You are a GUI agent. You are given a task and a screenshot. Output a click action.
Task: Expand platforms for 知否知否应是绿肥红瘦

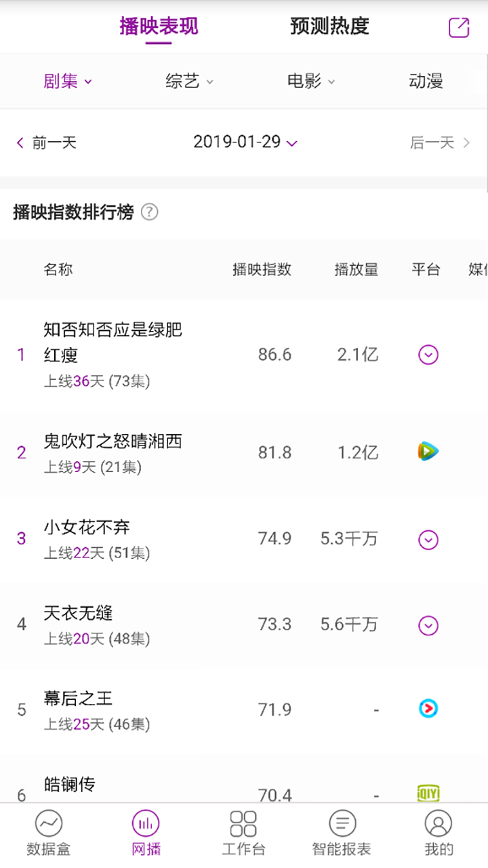tap(428, 355)
